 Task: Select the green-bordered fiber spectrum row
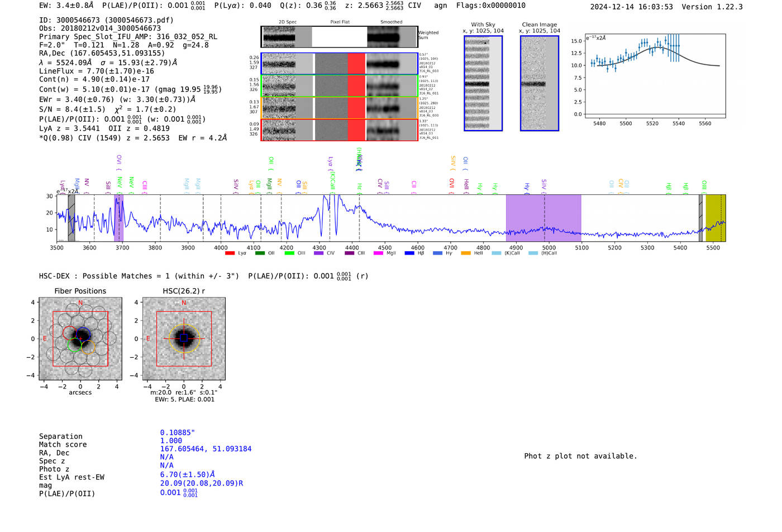[339, 85]
